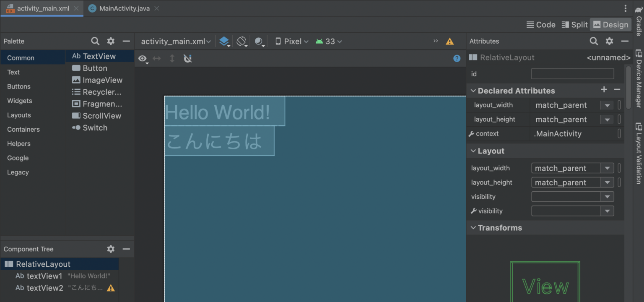The width and height of the screenshot is (644, 302).
Task: Minimize the Palette panel
Action: 126,41
